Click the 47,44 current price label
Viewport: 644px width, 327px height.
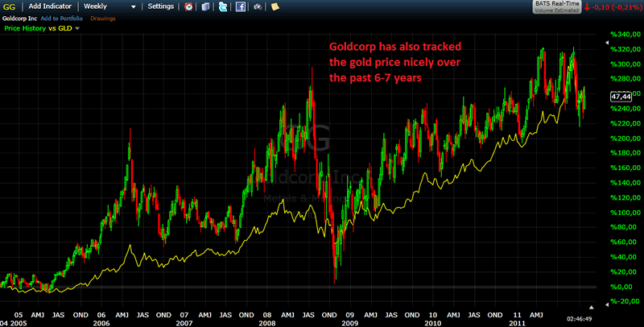(621, 95)
